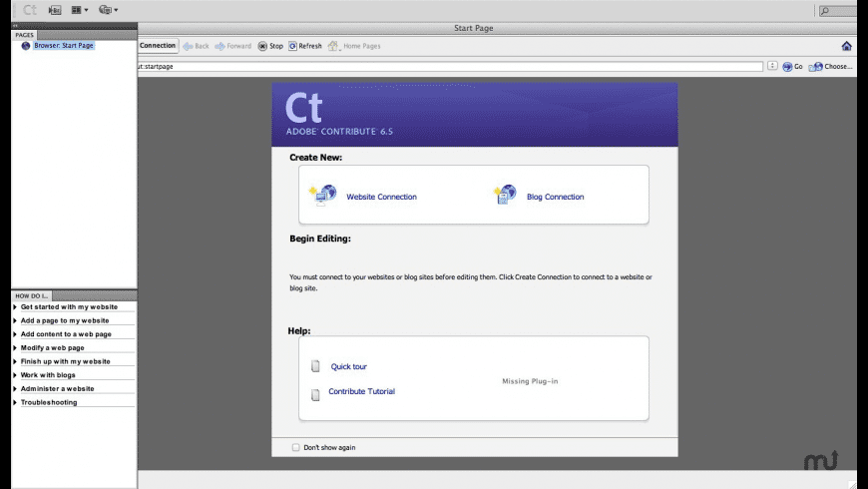Open the layout view dropdown in top toolbar

click(79, 10)
